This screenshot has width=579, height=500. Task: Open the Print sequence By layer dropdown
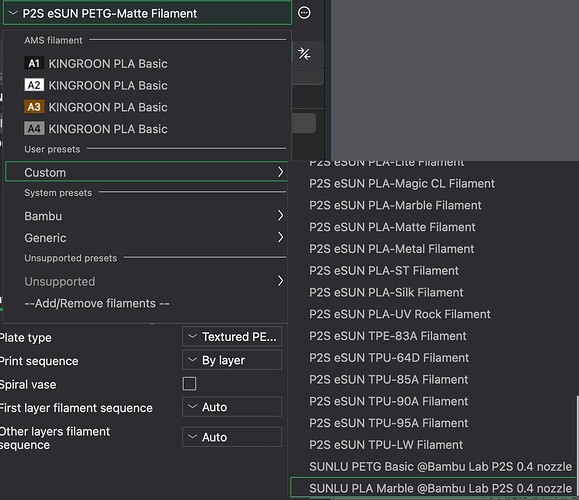coord(232,360)
